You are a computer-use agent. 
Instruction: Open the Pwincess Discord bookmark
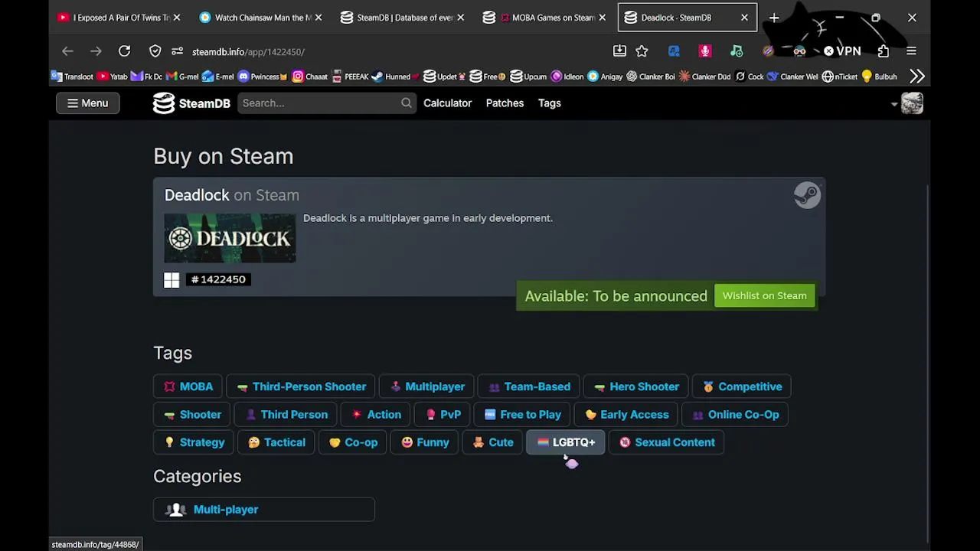[263, 77]
